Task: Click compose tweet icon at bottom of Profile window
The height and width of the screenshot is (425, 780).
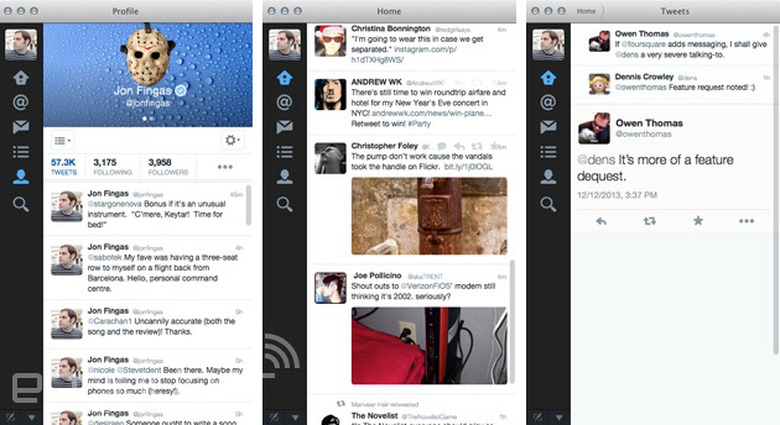Action: (x=9, y=416)
